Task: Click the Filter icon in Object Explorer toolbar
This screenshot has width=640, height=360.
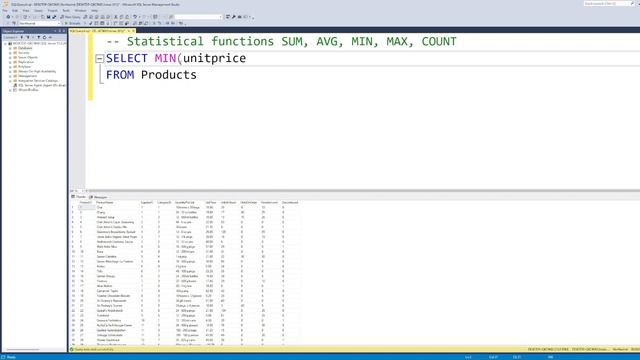Action: [x=39, y=37]
